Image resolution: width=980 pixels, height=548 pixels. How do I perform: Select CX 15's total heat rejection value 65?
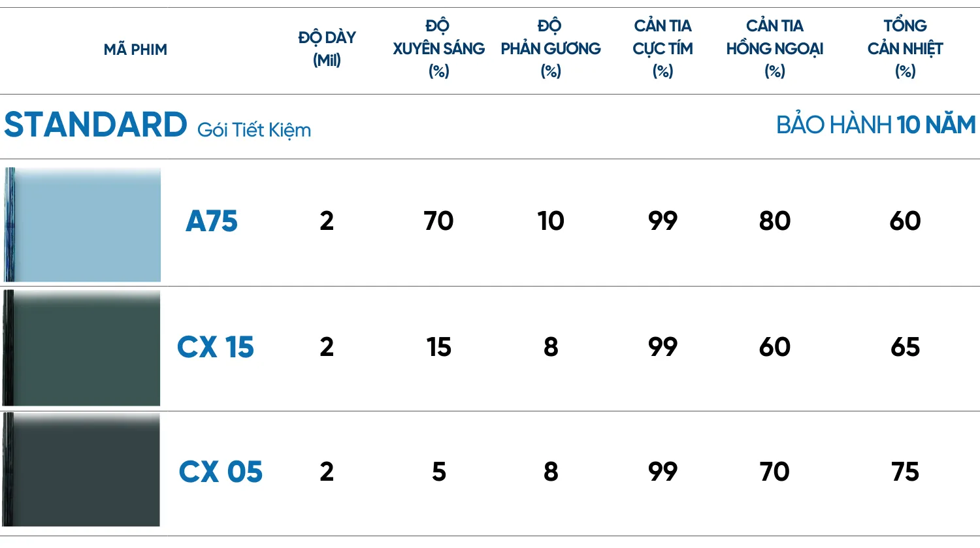[x=905, y=347]
